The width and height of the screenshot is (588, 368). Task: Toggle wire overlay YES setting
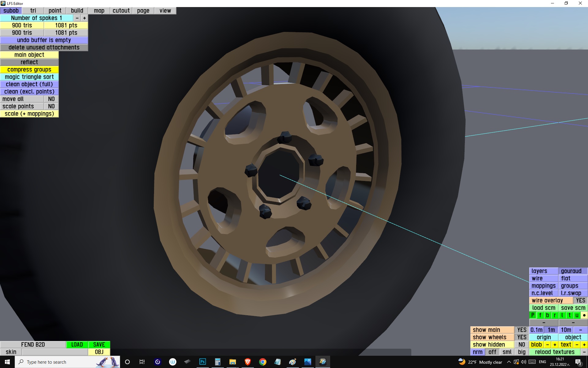pos(580,300)
